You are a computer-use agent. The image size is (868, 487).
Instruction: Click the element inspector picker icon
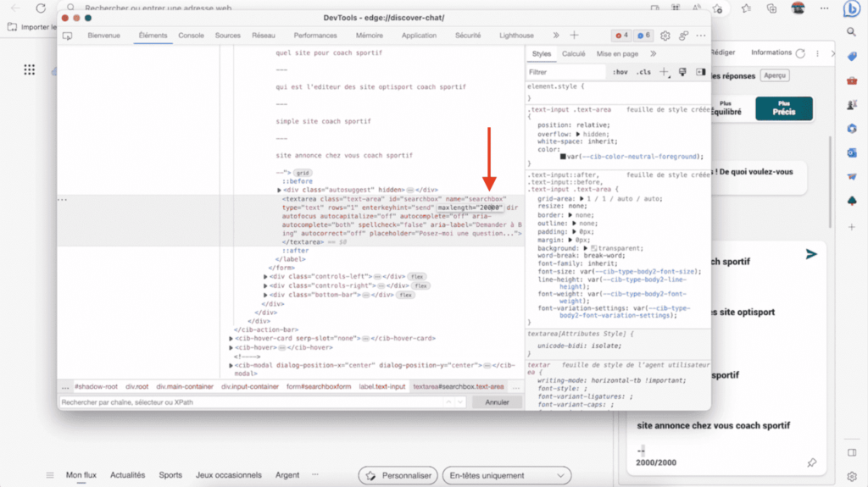tap(68, 36)
